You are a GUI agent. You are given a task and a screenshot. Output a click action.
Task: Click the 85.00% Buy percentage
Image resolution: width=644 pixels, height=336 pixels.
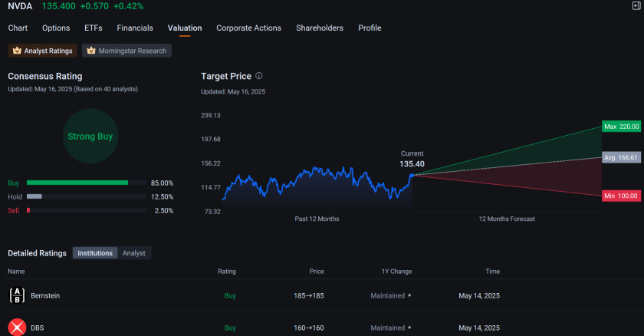[x=163, y=183]
